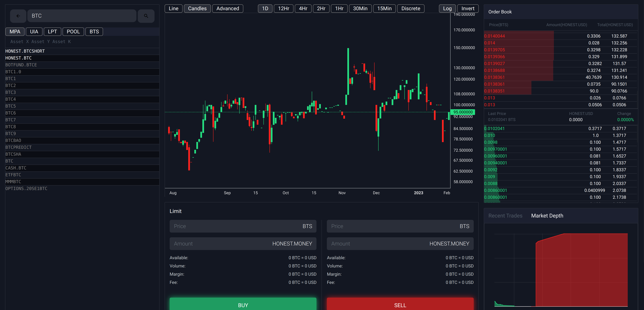
Task: Open Advanced chart view
Action: click(x=228, y=9)
